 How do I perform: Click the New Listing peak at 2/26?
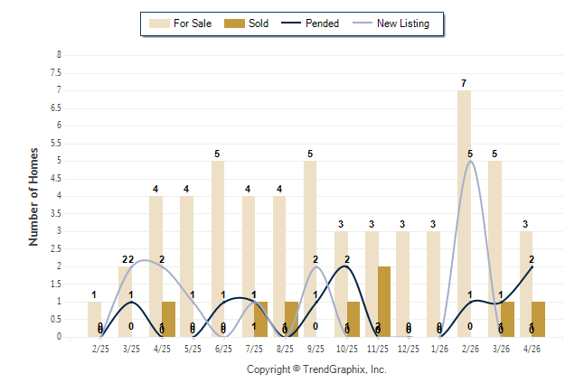point(470,161)
